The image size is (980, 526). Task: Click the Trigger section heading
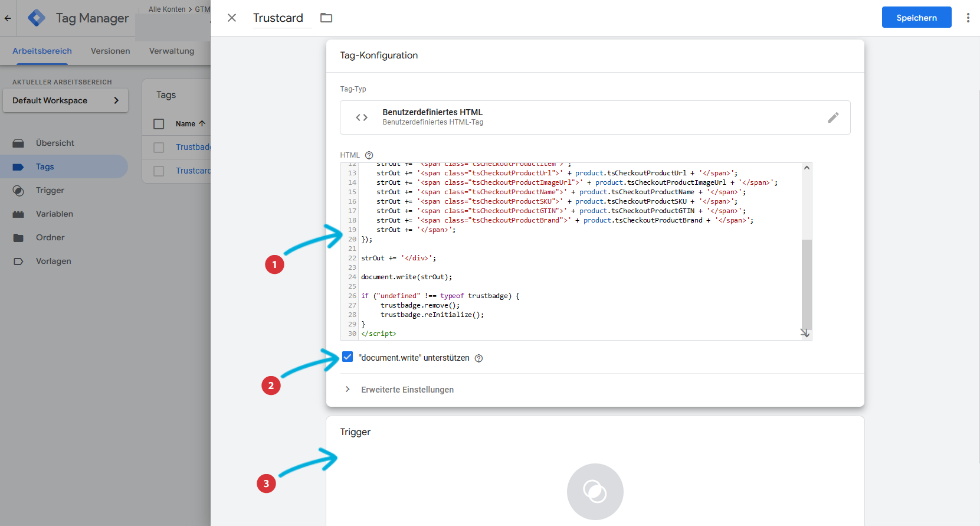click(355, 432)
